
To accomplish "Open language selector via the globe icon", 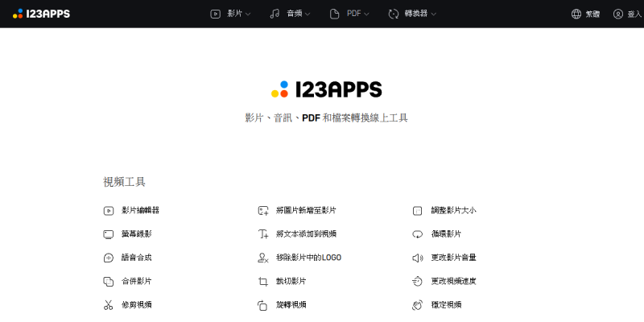I will click(x=576, y=14).
